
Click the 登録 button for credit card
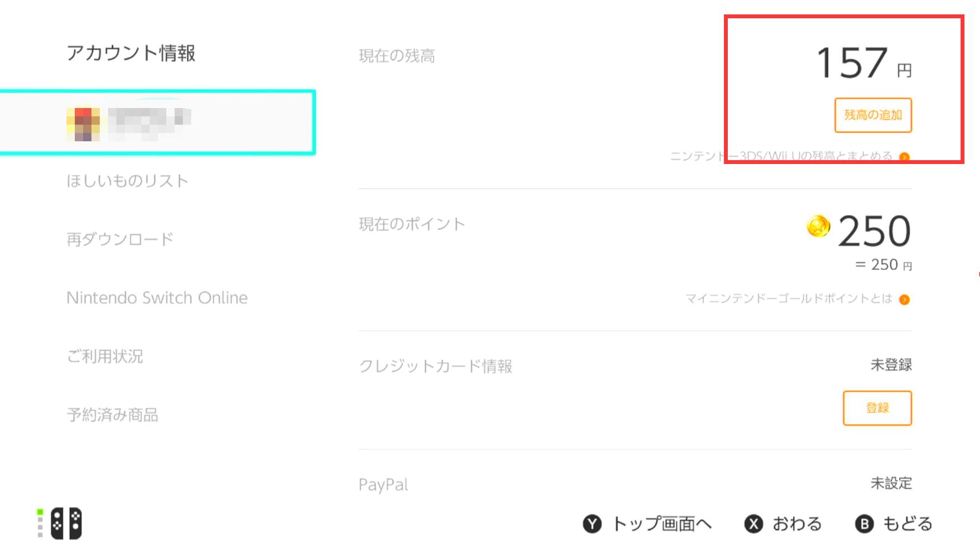[877, 408]
